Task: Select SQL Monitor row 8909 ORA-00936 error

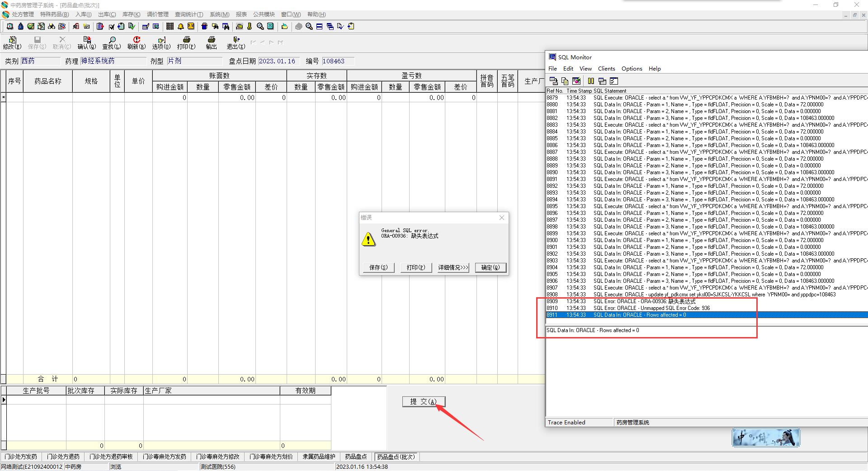Action: [x=707, y=301]
